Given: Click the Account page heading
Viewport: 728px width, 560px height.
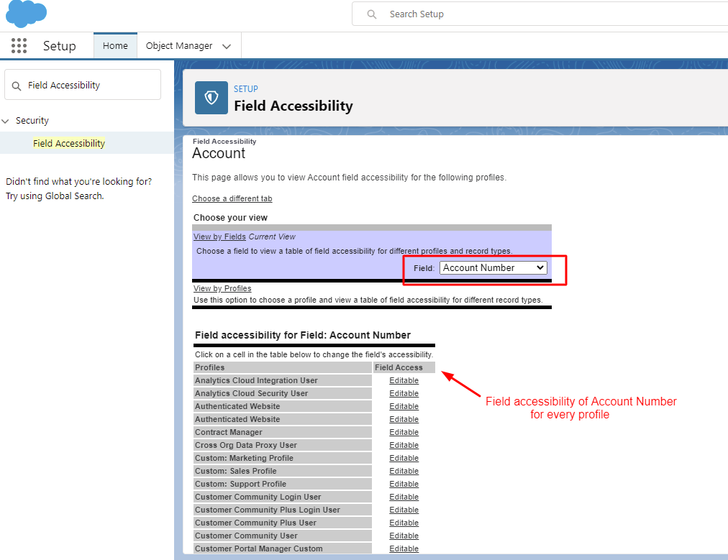Looking at the screenshot, I should (219, 154).
